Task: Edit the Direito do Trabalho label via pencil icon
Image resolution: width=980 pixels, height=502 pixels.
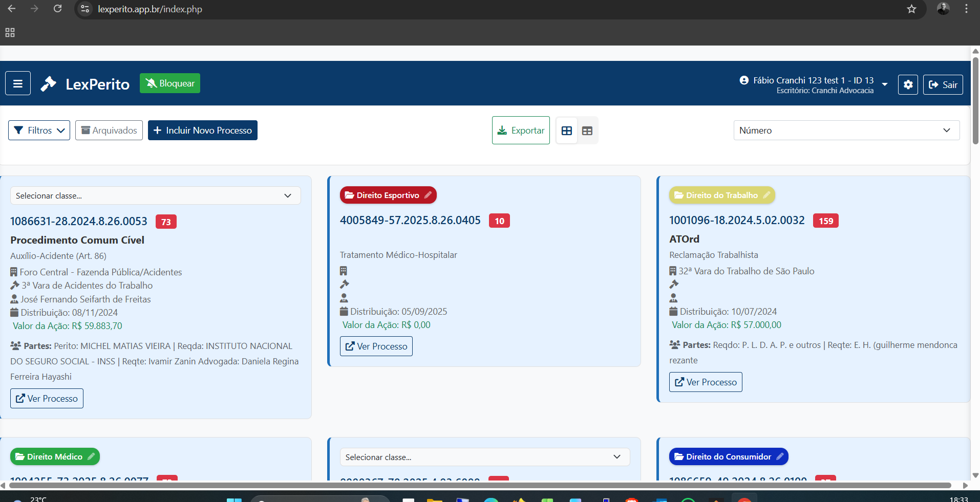Action: pyautogui.click(x=766, y=195)
